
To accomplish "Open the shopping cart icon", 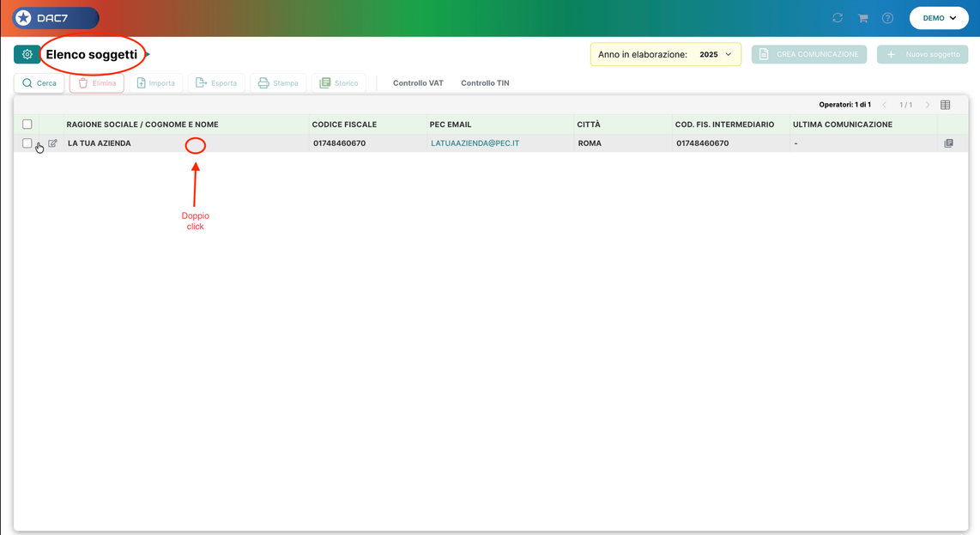I will [x=863, y=18].
